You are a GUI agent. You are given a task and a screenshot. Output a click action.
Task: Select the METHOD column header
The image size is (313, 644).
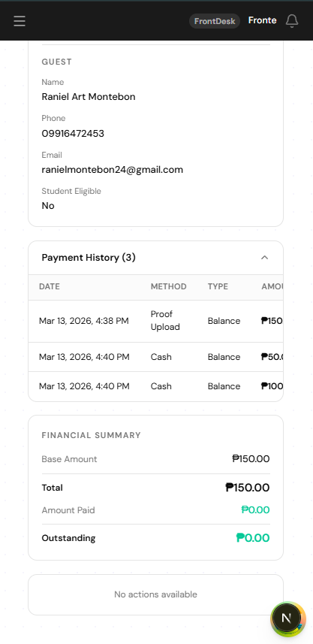tap(169, 286)
